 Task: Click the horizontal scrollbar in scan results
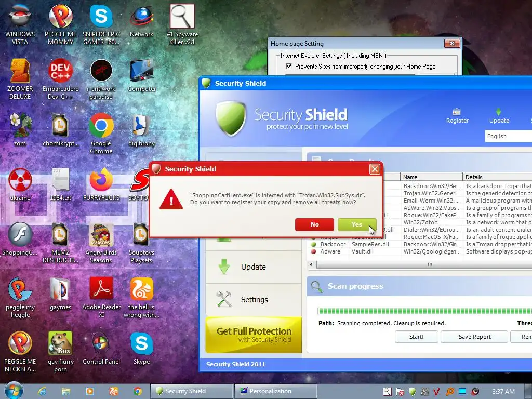pos(424,264)
